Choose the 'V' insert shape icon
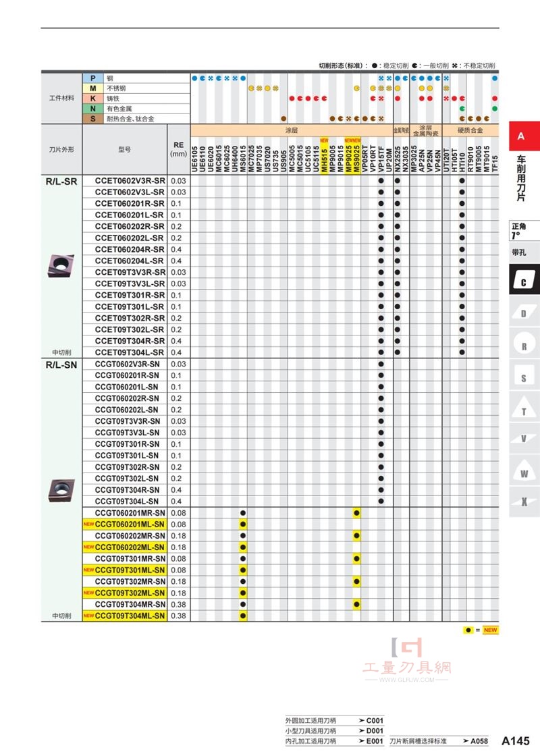Screen dimensions: 540x756 (x=524, y=439)
